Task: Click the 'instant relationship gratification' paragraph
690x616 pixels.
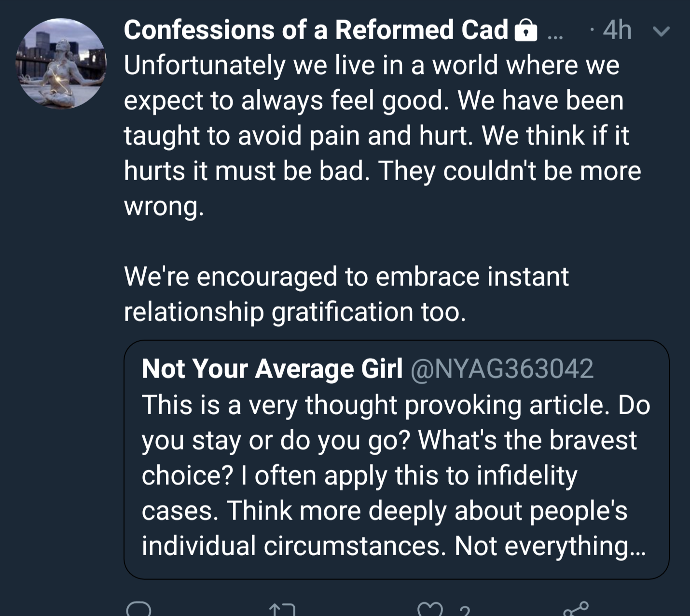Action: coord(346,294)
